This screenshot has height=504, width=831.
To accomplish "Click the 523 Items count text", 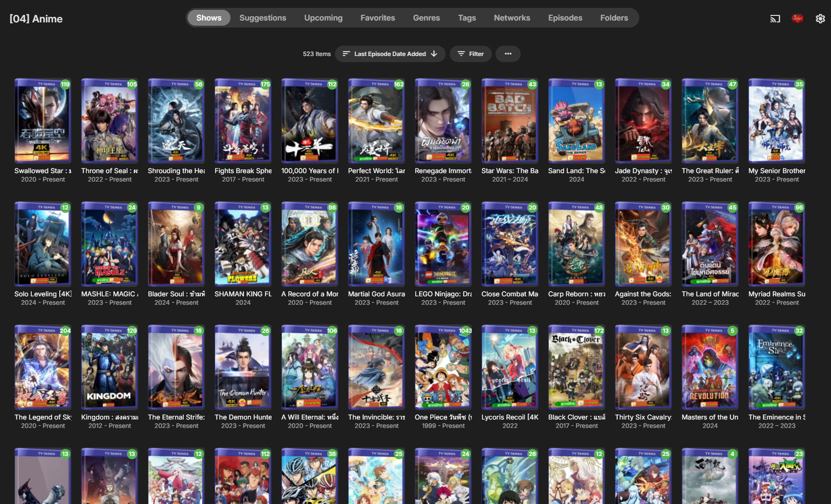I will point(317,54).
